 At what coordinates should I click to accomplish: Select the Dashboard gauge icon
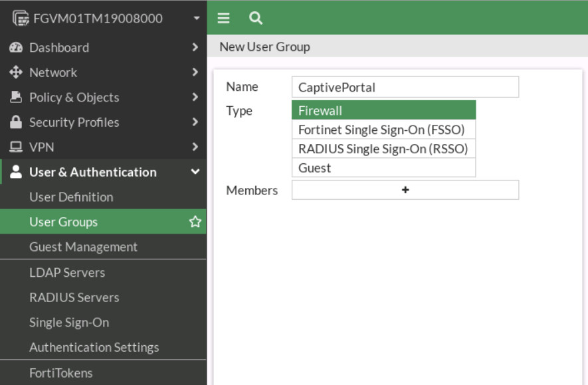click(x=15, y=47)
